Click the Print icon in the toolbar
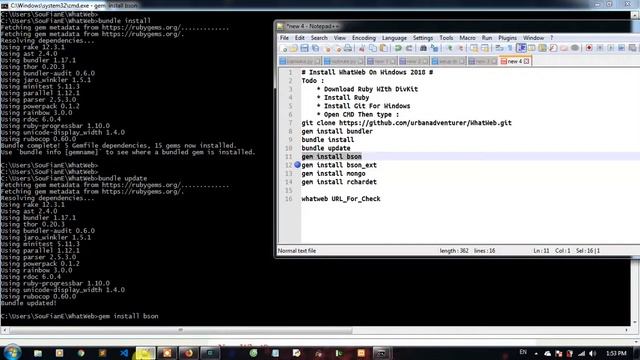 point(348,49)
